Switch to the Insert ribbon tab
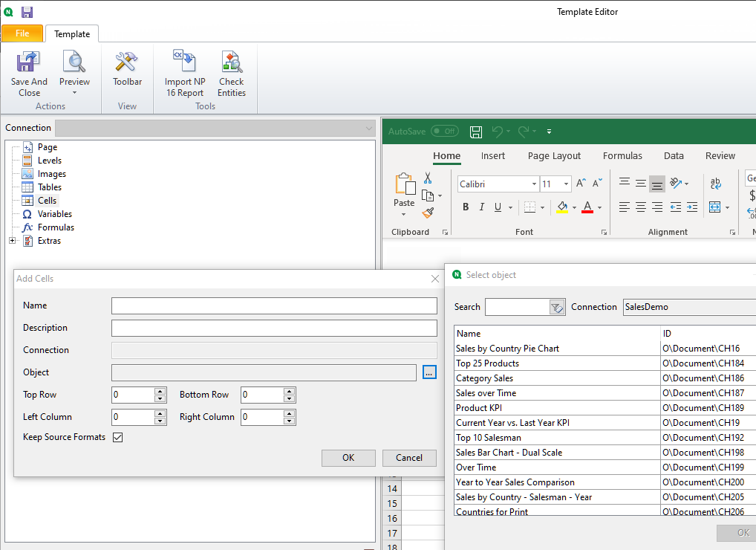Viewport: 756px width, 550px height. click(493, 155)
